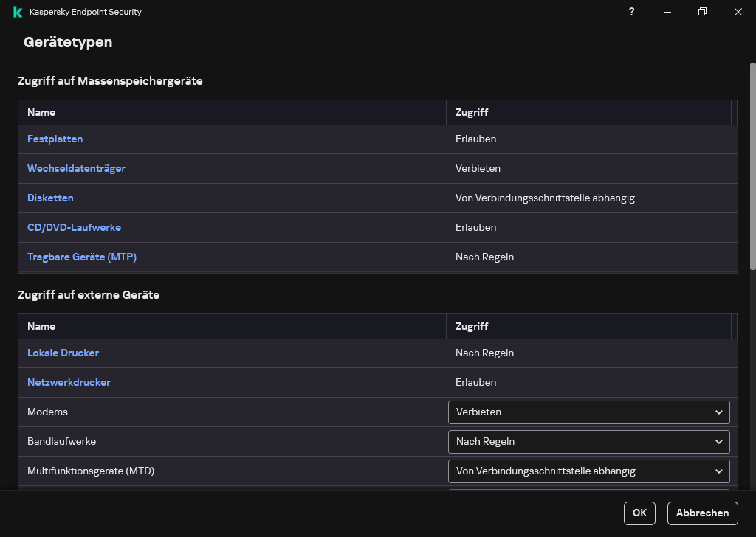Click the Kaspersky logo icon in title bar
Image resolution: width=756 pixels, height=537 pixels.
pyautogui.click(x=18, y=12)
